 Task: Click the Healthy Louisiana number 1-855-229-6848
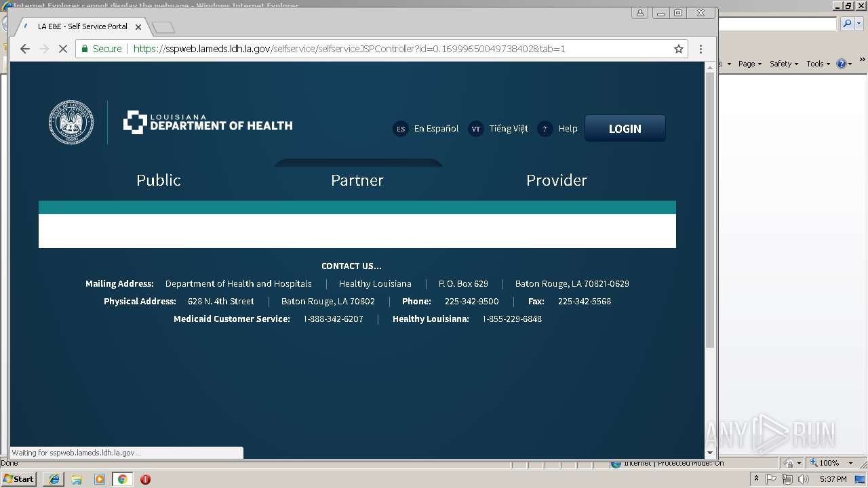[x=512, y=319]
